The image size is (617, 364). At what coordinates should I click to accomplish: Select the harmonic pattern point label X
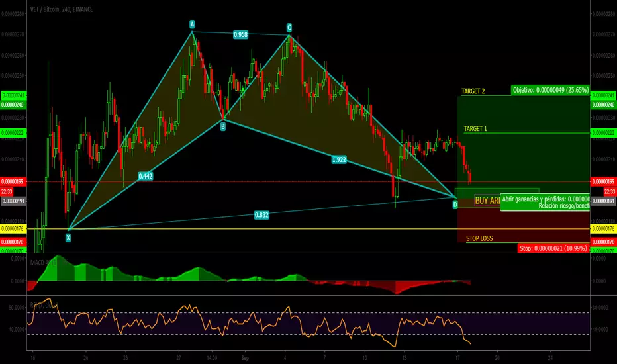pos(68,238)
